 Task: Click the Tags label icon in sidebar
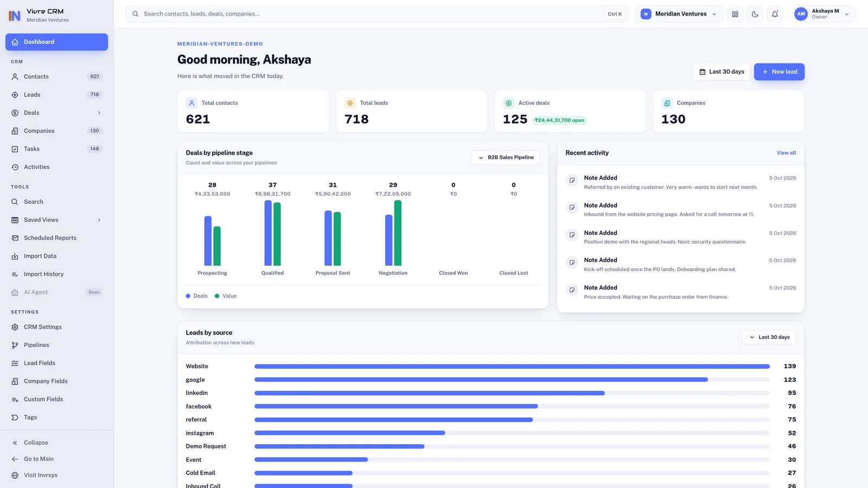click(15, 418)
